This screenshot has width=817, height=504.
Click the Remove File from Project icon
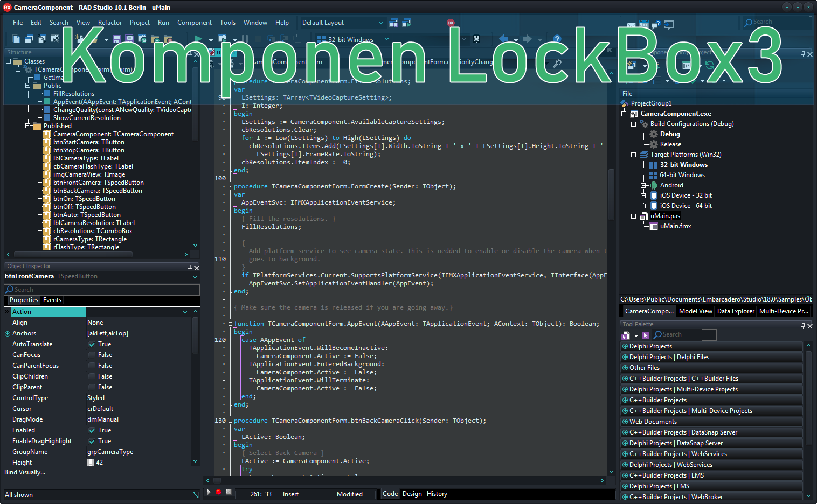tap(168, 39)
